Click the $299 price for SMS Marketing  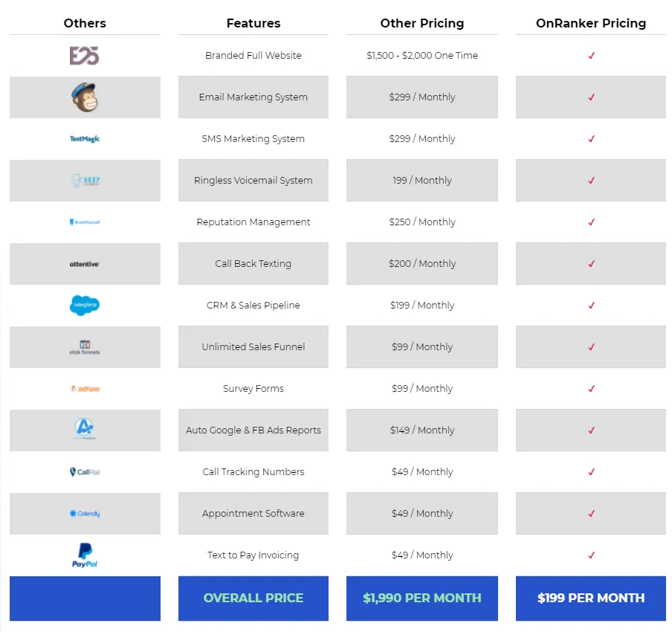(422, 138)
